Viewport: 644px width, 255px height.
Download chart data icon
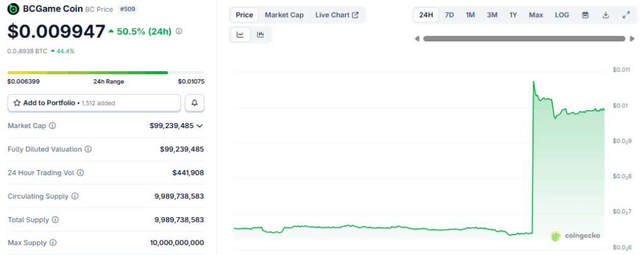click(x=606, y=15)
